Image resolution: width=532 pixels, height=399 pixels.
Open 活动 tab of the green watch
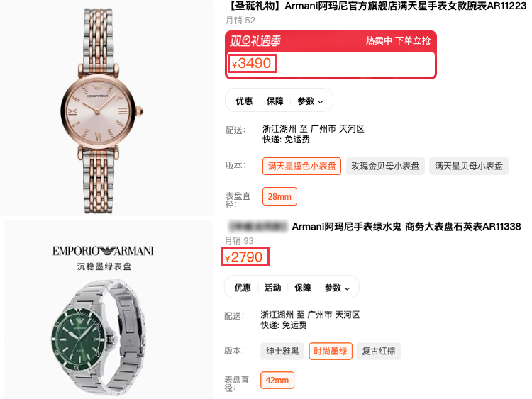point(273,288)
